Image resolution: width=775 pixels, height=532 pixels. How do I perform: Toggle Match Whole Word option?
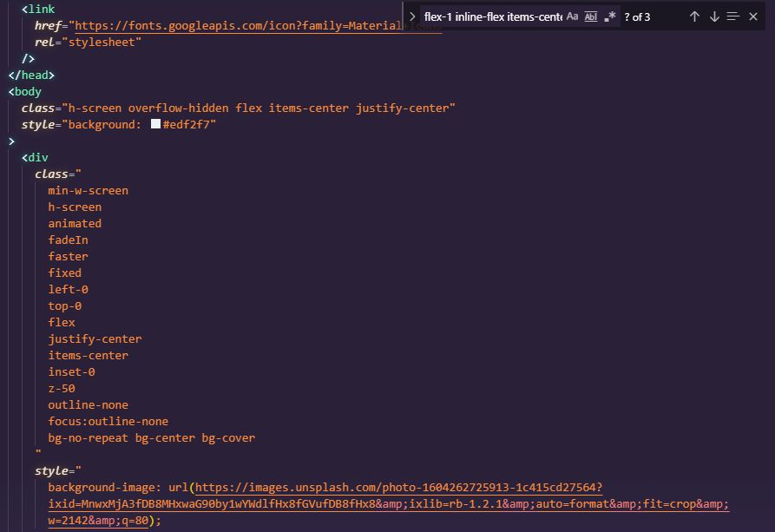coord(591,16)
